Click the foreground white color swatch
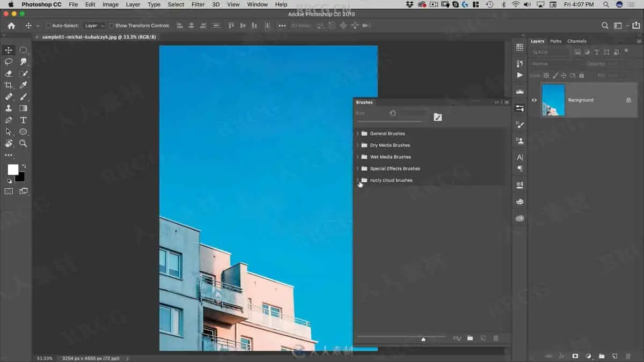This screenshot has width=644, height=362. pyautogui.click(x=12, y=169)
